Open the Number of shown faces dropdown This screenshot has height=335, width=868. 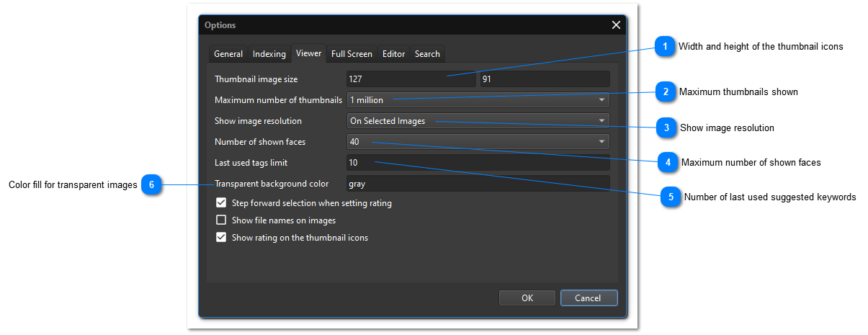[x=478, y=142]
